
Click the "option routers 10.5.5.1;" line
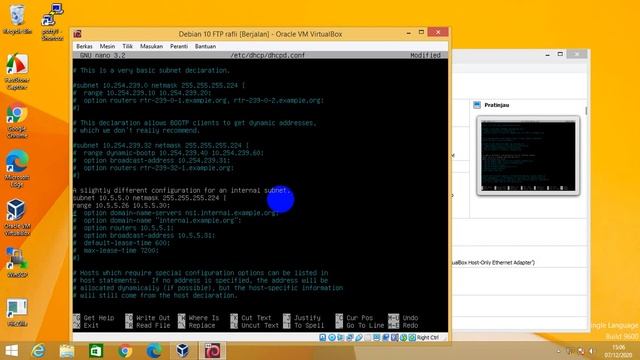click(124, 228)
